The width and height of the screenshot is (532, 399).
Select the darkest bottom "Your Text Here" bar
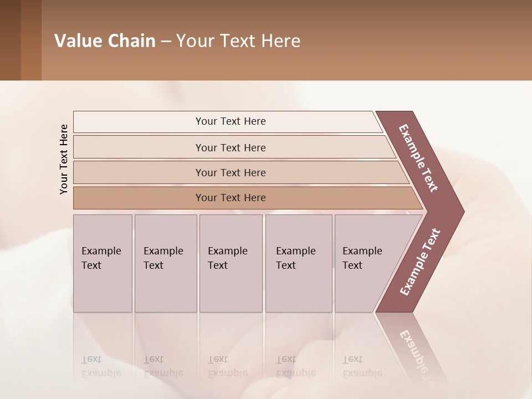248,198
